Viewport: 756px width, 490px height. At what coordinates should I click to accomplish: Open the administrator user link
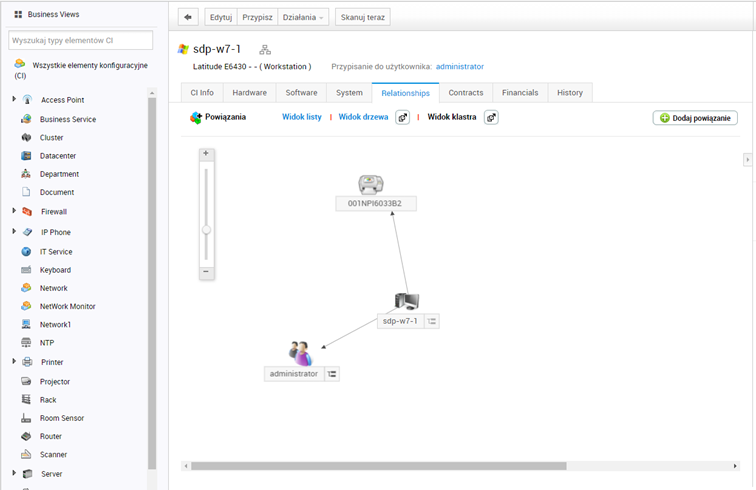(459, 66)
